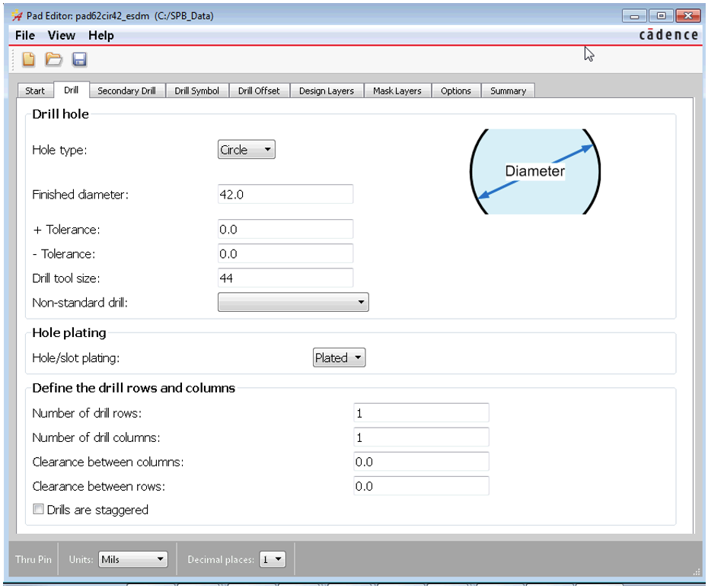
Task: Open the Hole type dropdown
Action: (x=246, y=150)
